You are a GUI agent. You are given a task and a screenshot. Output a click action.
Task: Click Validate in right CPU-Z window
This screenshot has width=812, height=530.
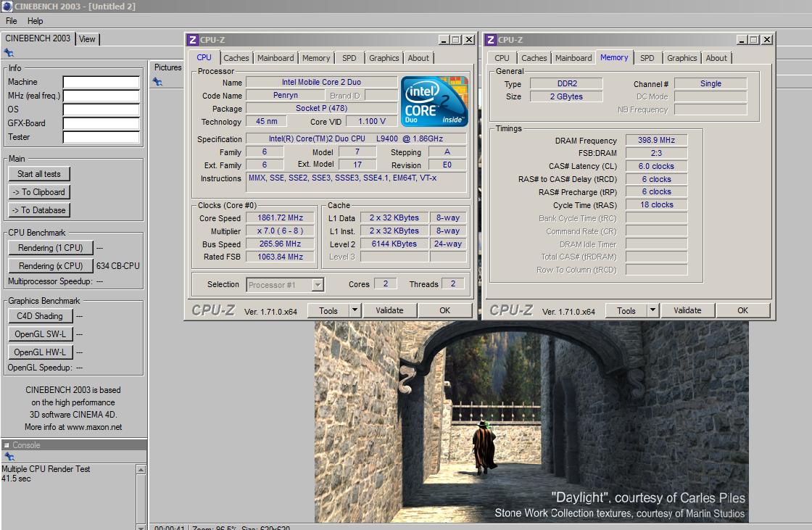pos(687,310)
